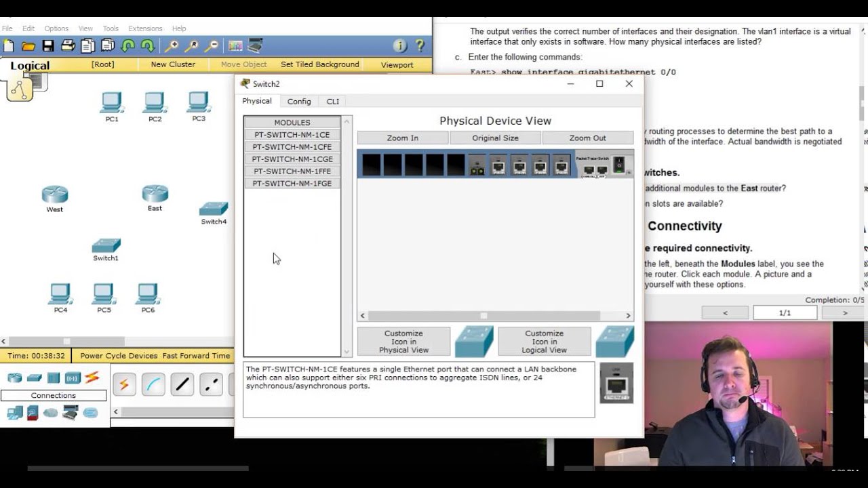Open the Extensions menu
The height and width of the screenshot is (488, 868).
click(x=145, y=28)
